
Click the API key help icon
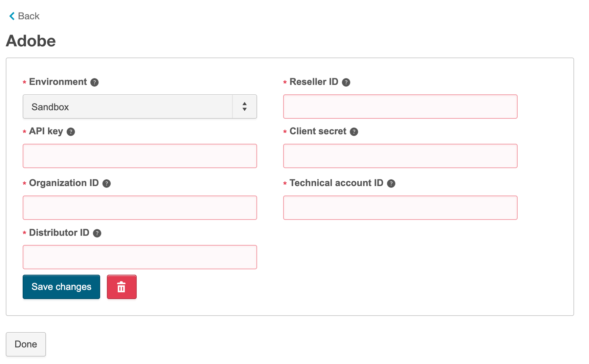(x=71, y=132)
